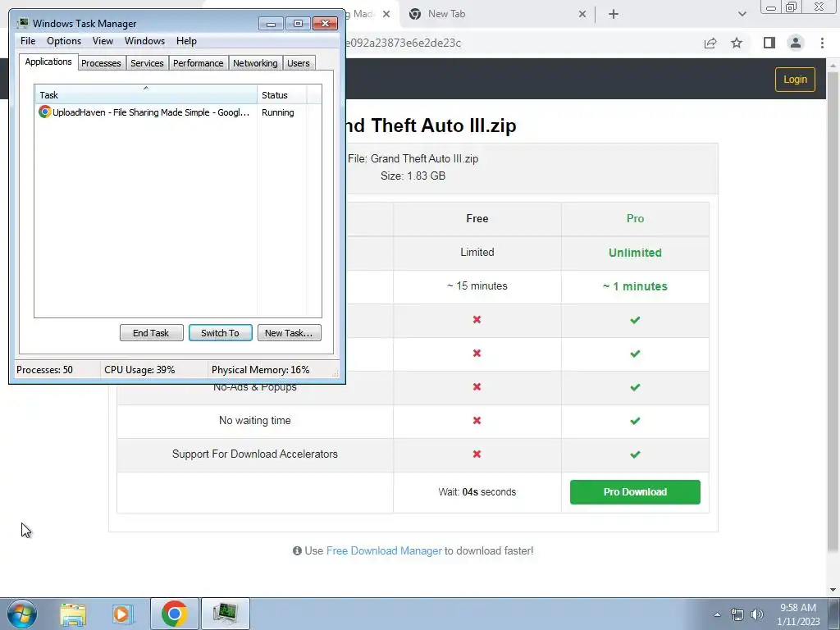Open the Free Download Manager link
Viewport: 840px width, 630px height.
coord(384,550)
